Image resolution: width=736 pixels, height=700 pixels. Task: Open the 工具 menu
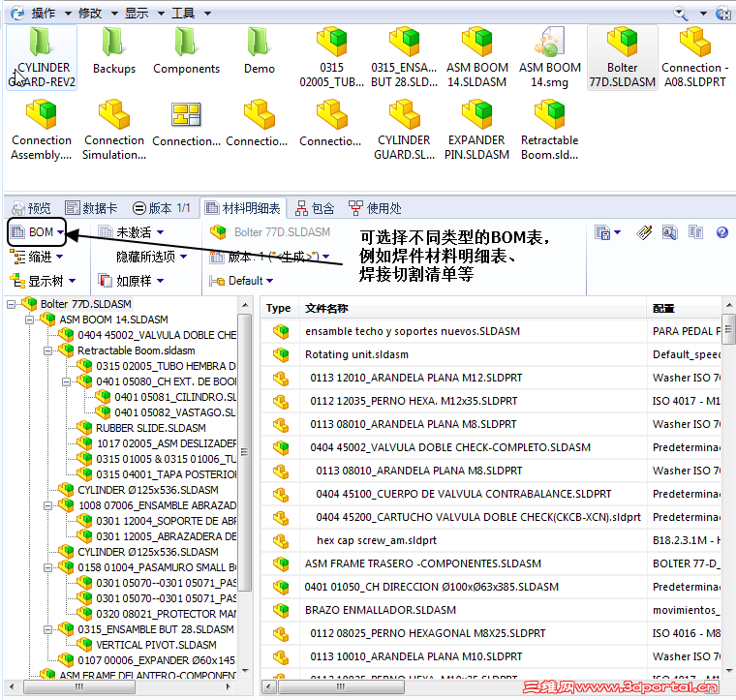coord(191,14)
